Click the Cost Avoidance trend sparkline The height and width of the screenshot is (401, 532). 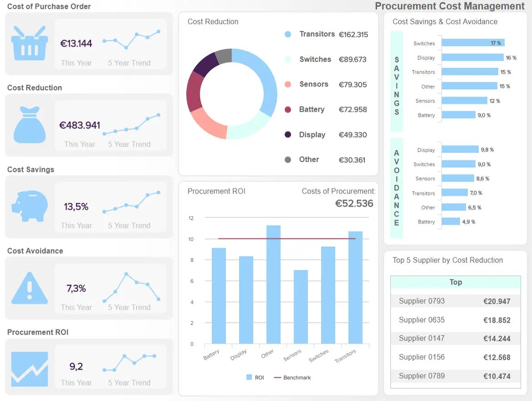point(131,287)
